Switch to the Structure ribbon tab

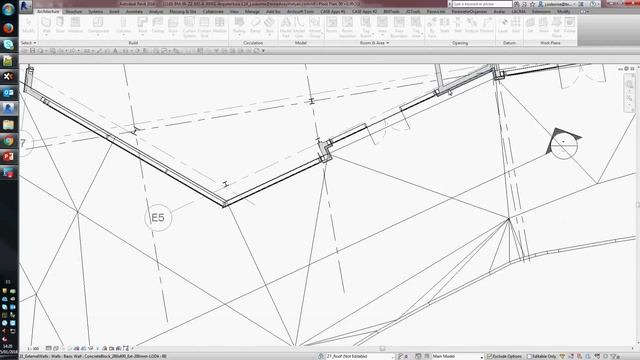pos(74,11)
